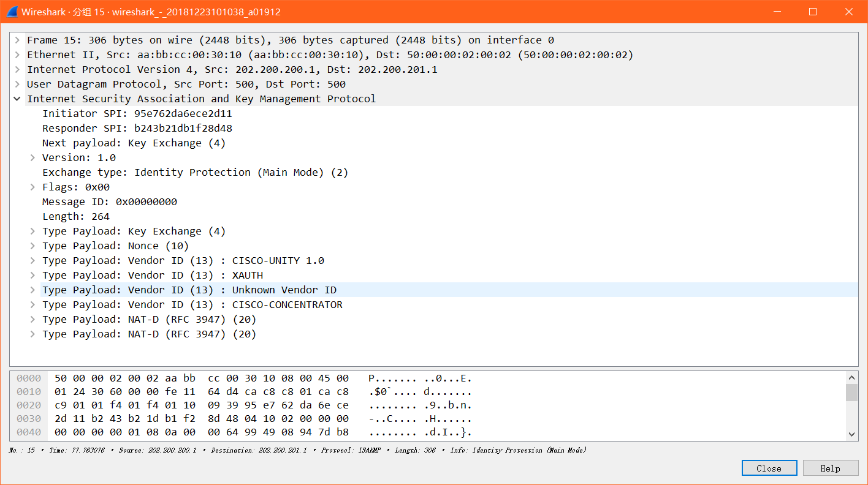This screenshot has height=485, width=868.
Task: Select the Frame 15 summary text
Action: [291, 40]
